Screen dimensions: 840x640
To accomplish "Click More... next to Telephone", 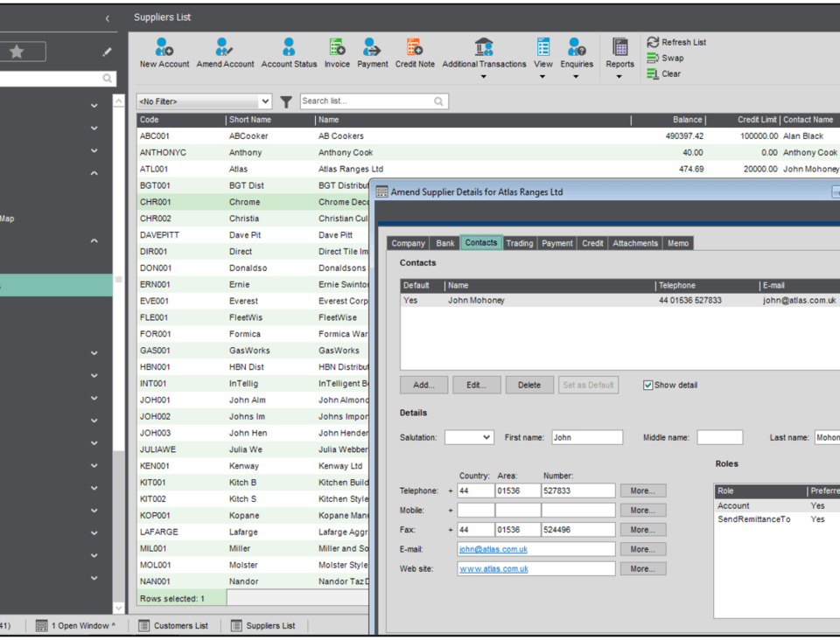I will [643, 490].
